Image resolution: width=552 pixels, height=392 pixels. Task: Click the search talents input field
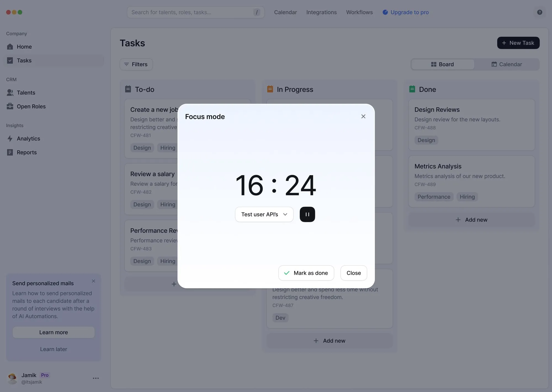point(190,12)
